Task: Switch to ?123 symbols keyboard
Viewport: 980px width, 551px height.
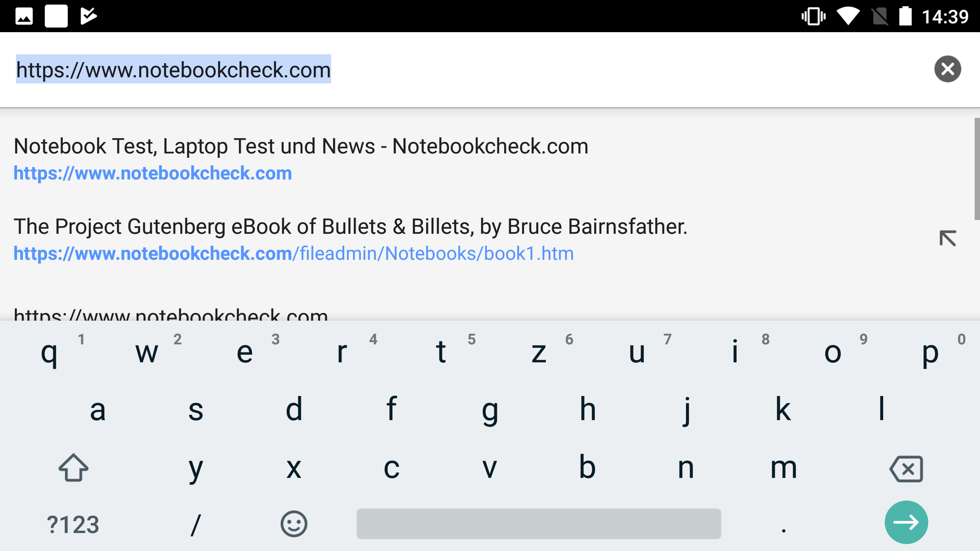Action: [x=73, y=524]
